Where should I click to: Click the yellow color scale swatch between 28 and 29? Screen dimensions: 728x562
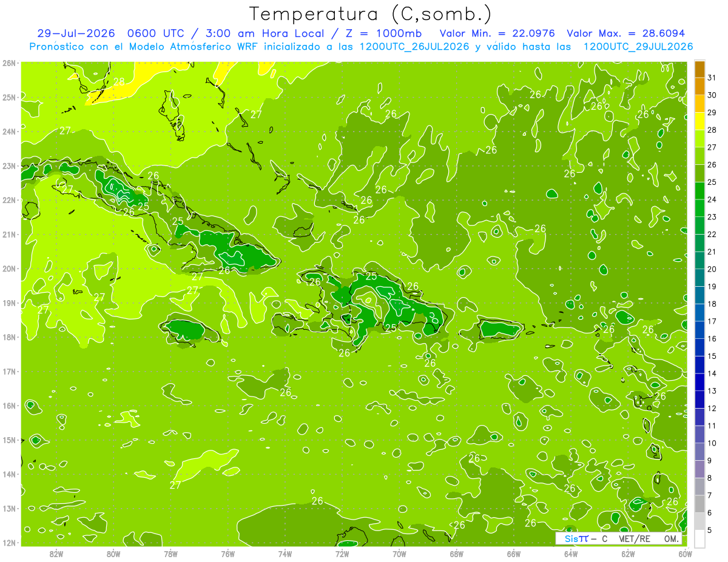(699, 121)
